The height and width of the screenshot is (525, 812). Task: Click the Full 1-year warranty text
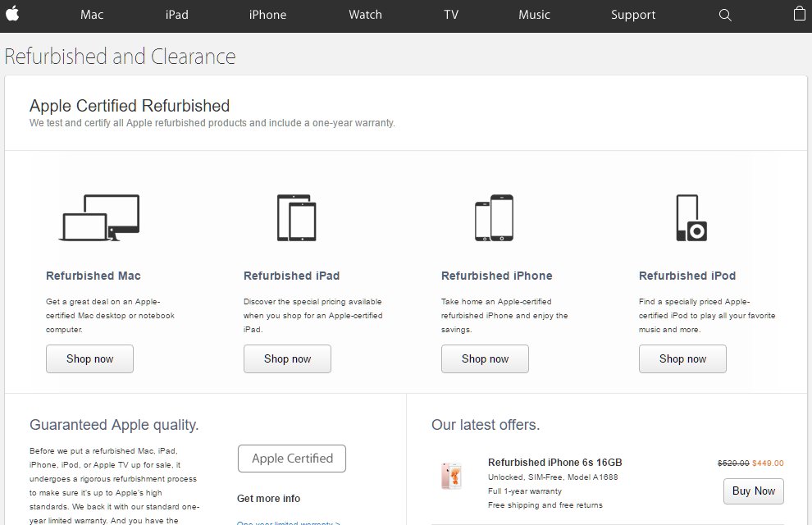pos(525,491)
